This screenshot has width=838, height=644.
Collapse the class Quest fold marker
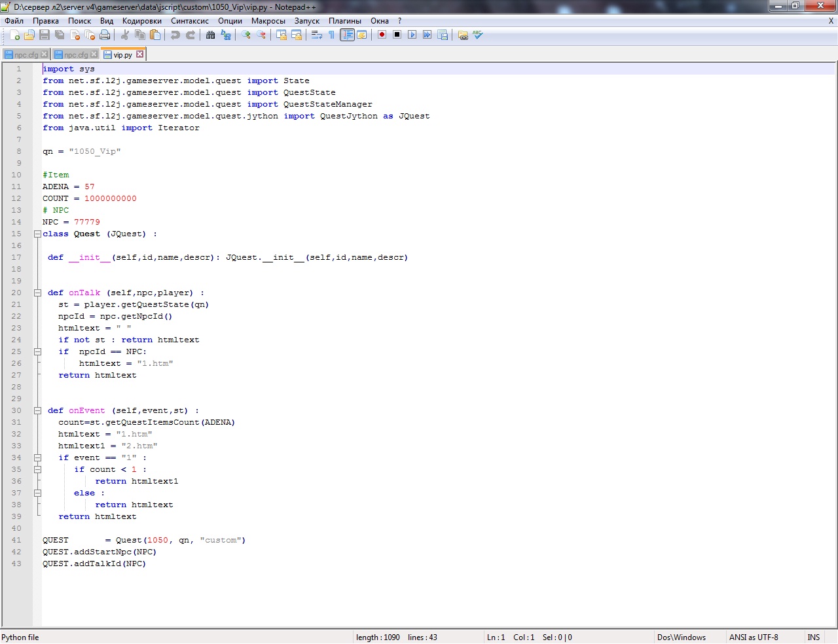pyautogui.click(x=37, y=234)
